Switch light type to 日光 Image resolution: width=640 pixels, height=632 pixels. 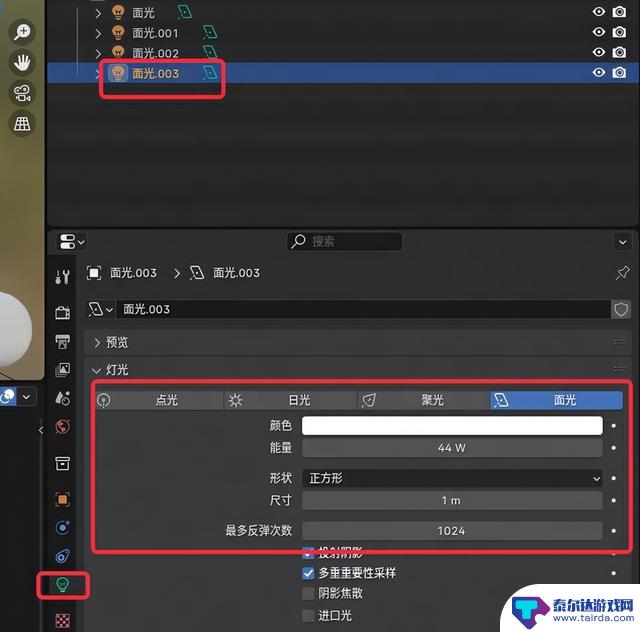[x=291, y=400]
